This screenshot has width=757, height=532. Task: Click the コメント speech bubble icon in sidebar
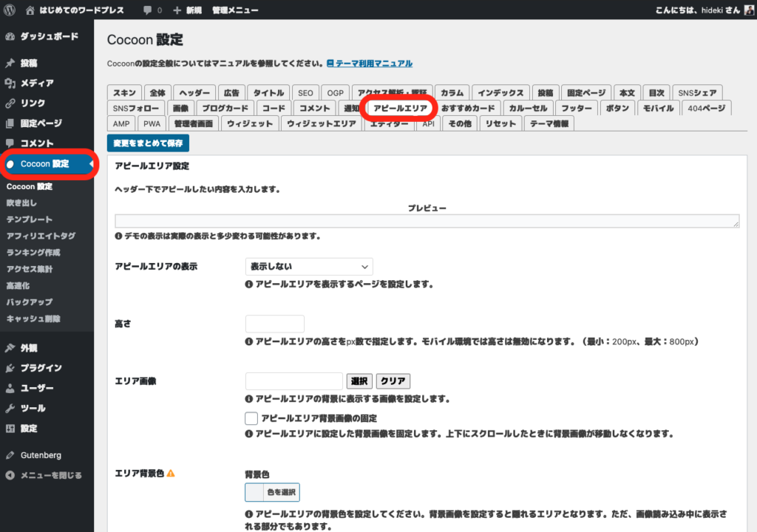pos(10,143)
